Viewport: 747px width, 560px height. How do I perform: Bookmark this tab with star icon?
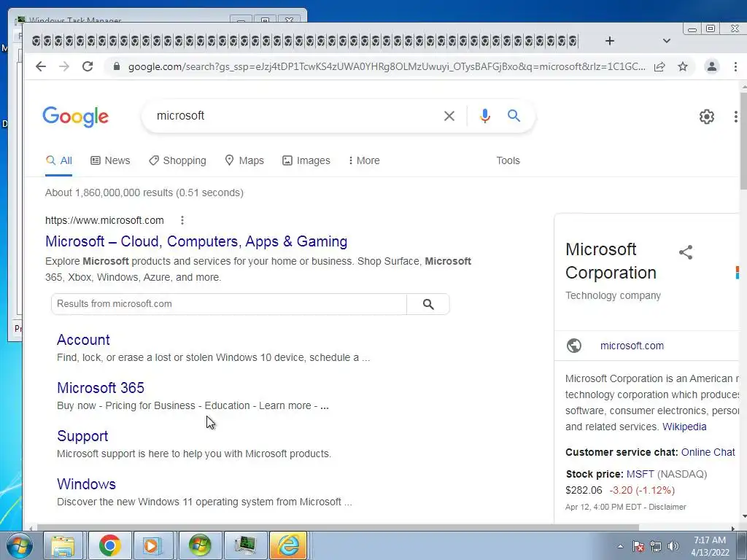(x=683, y=66)
